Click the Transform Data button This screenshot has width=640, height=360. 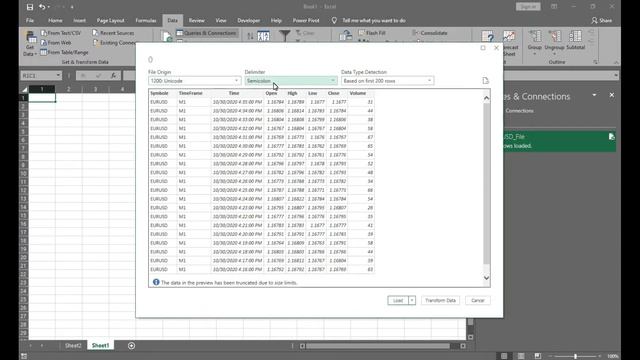pos(440,300)
